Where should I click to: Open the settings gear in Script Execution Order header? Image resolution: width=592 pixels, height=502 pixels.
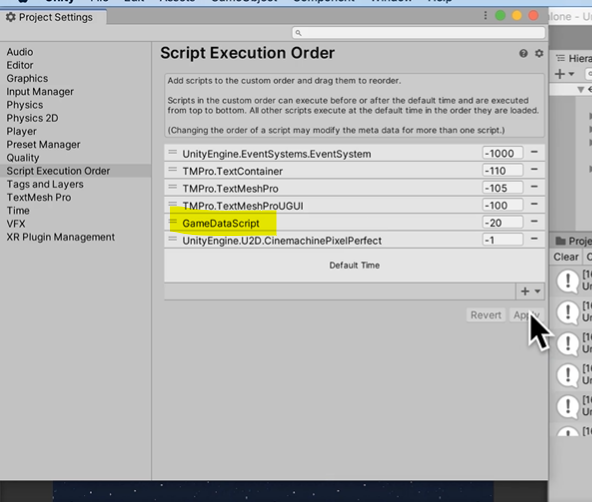(x=539, y=54)
